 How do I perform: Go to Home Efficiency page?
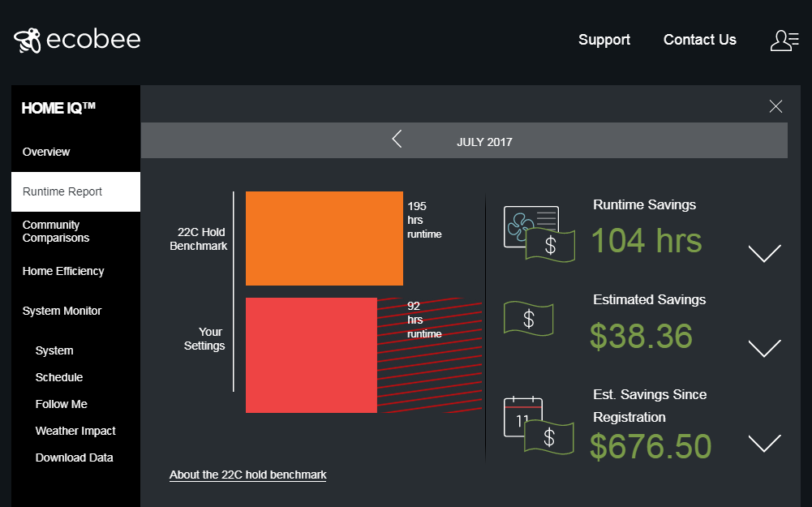pyautogui.click(x=63, y=271)
